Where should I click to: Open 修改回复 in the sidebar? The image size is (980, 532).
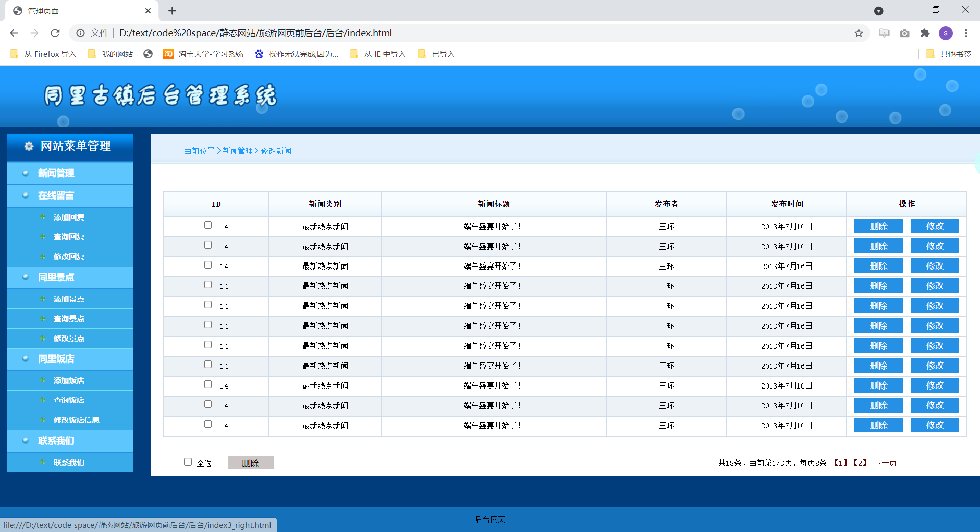[69, 257]
